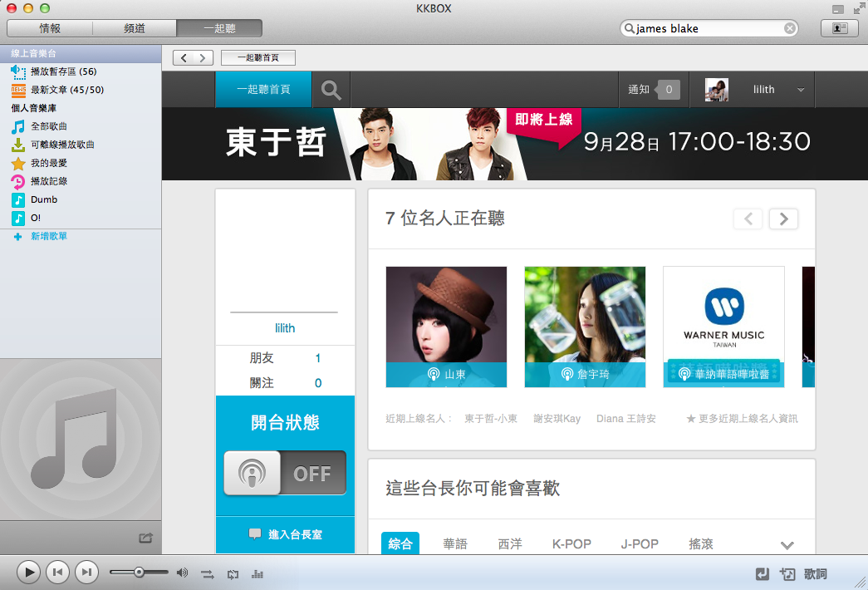This screenshot has width=868, height=590.
Task: Go back with the left navigation arrow
Action: [x=184, y=57]
